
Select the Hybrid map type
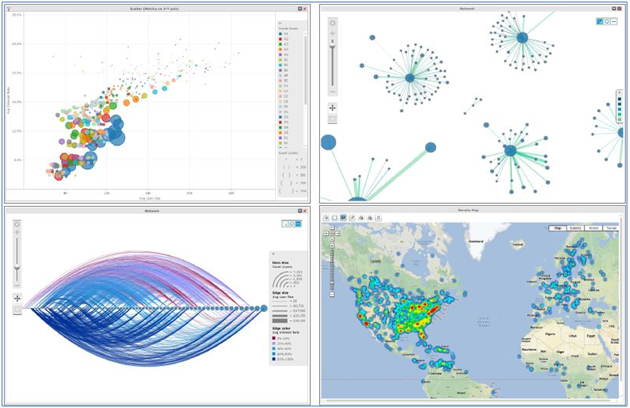click(594, 228)
